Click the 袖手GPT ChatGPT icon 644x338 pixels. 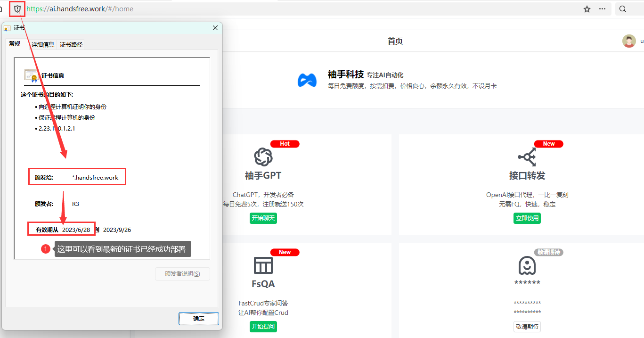tap(263, 157)
